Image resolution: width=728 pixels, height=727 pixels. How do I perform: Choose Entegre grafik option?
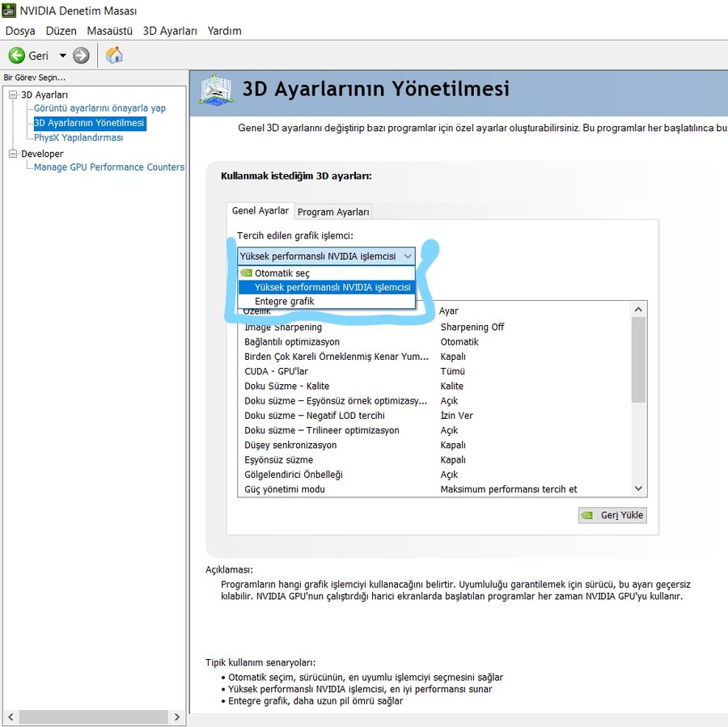tap(327, 302)
